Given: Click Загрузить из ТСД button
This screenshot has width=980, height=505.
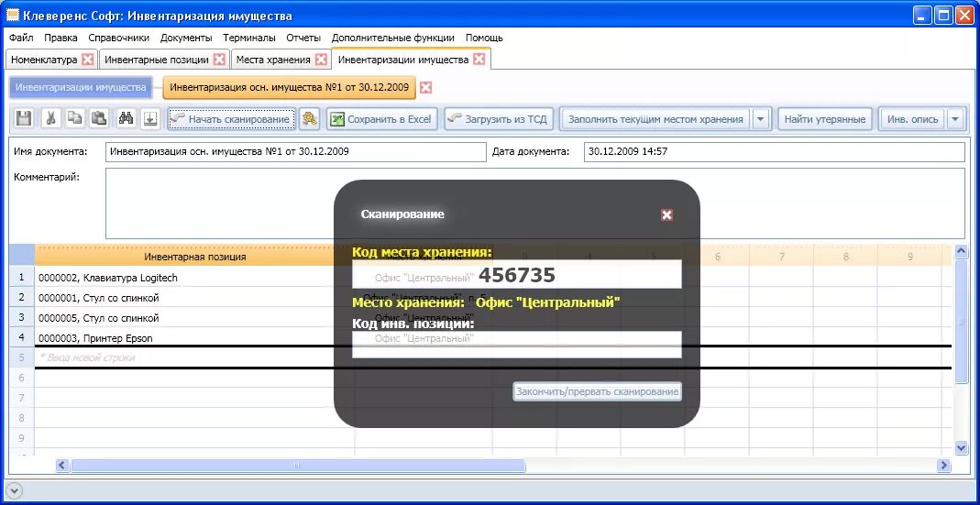Looking at the screenshot, I should pyautogui.click(x=499, y=119).
